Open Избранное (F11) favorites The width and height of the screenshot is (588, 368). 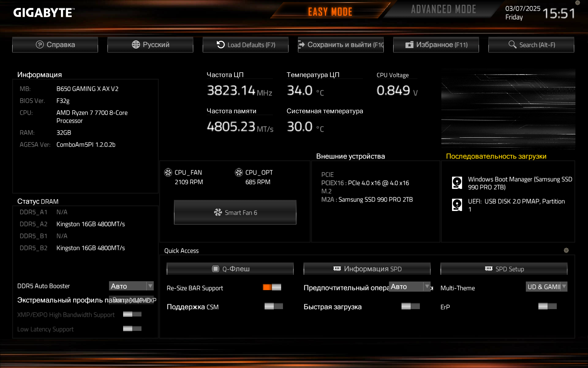click(x=436, y=45)
